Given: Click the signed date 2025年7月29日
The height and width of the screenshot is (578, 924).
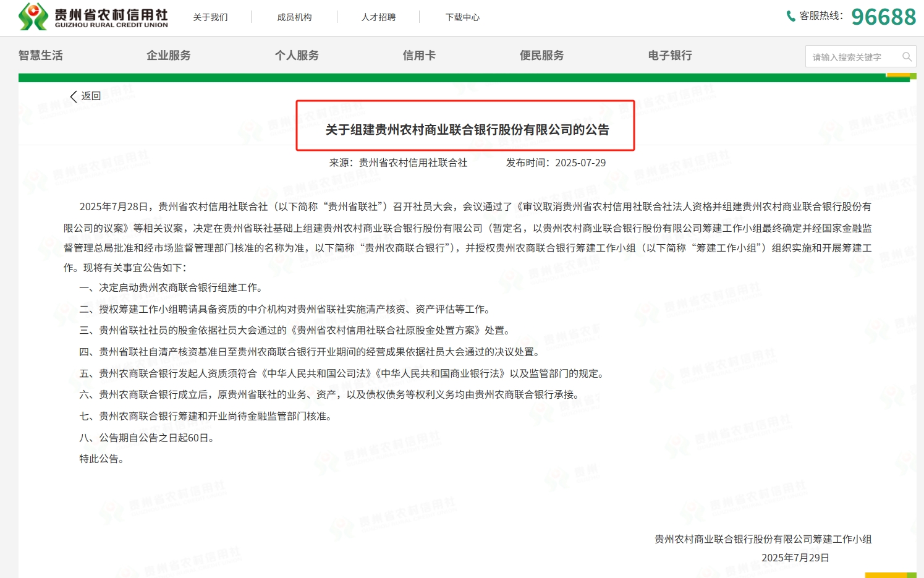Looking at the screenshot, I should 795,558.
